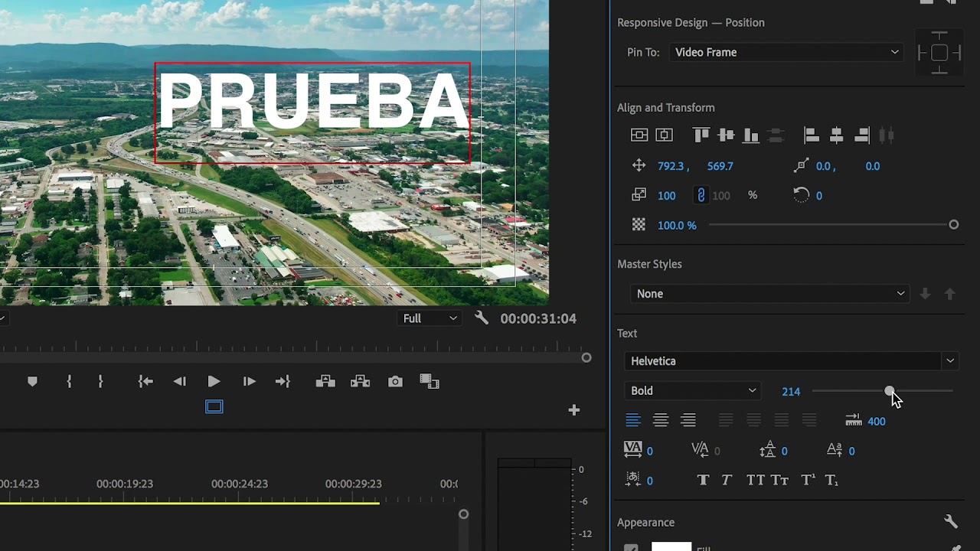Screen dimensions: 980x551
Task: Click the opacity value 100.0 %
Action: click(677, 225)
